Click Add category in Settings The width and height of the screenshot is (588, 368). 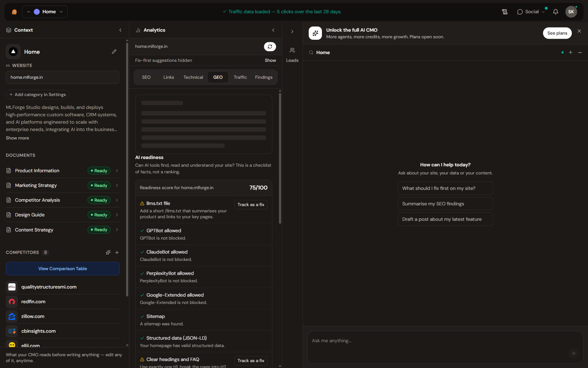coord(37,95)
